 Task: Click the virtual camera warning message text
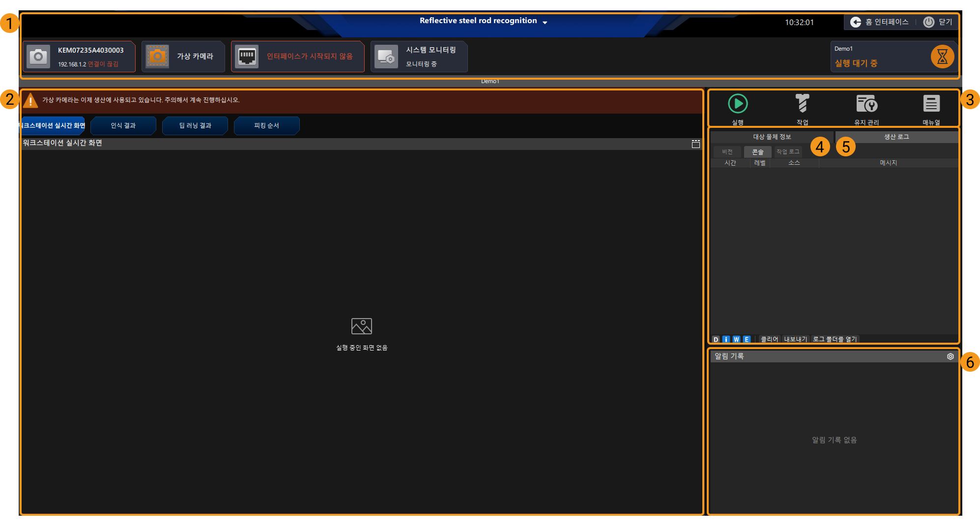(x=141, y=100)
